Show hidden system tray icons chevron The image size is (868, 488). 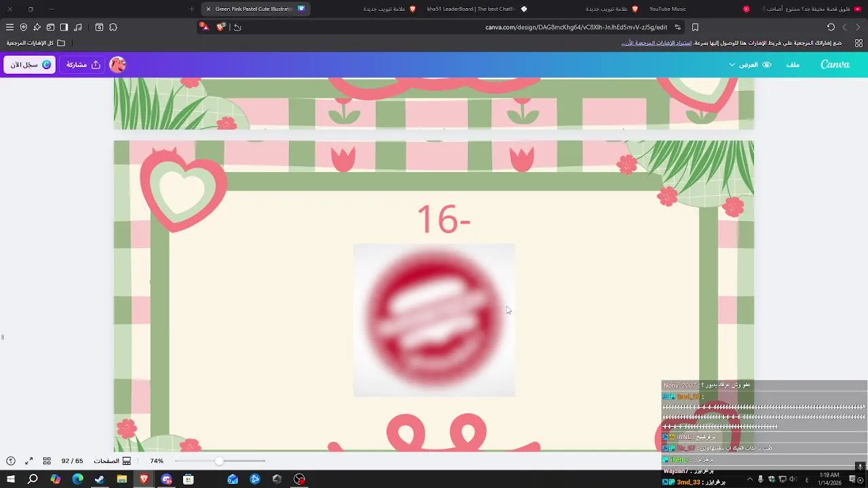[749, 479]
